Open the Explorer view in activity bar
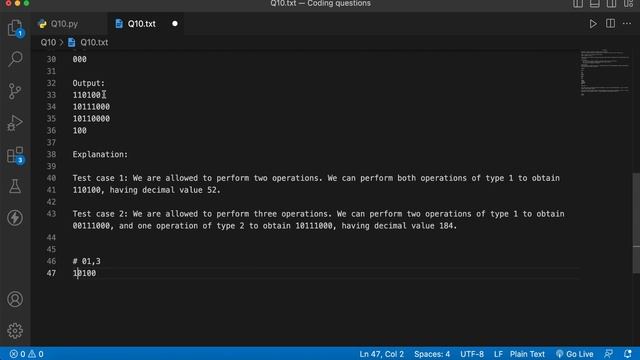This screenshot has height=360, width=640. 15,29
